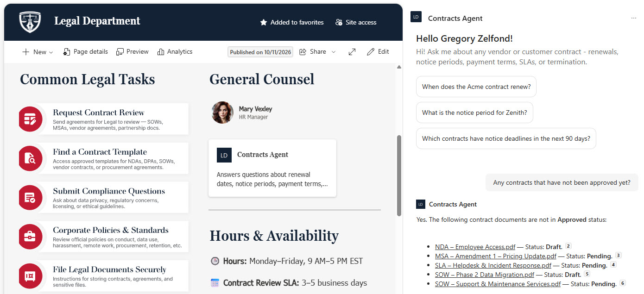Screen dimensions: 644x294
Task: Click the Share button
Action: [x=313, y=52]
